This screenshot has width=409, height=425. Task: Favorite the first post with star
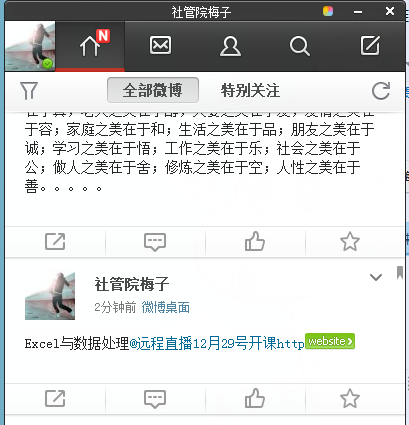[x=350, y=241]
